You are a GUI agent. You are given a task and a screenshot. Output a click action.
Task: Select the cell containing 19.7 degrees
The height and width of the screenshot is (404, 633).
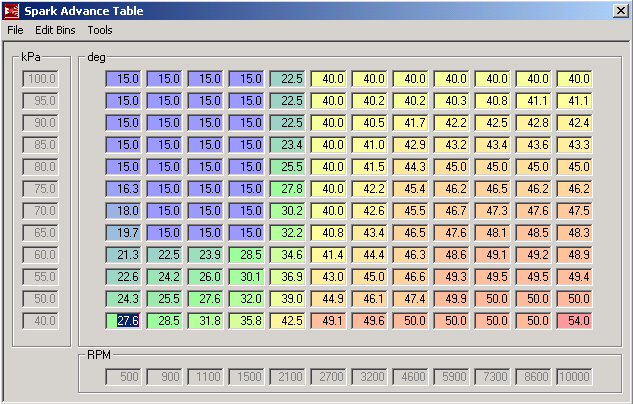pos(123,232)
